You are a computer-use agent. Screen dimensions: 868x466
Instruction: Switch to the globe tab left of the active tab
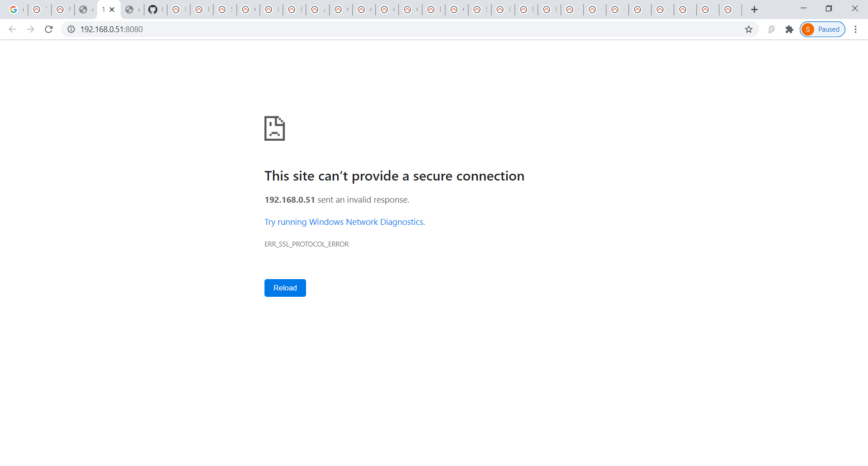click(x=83, y=10)
